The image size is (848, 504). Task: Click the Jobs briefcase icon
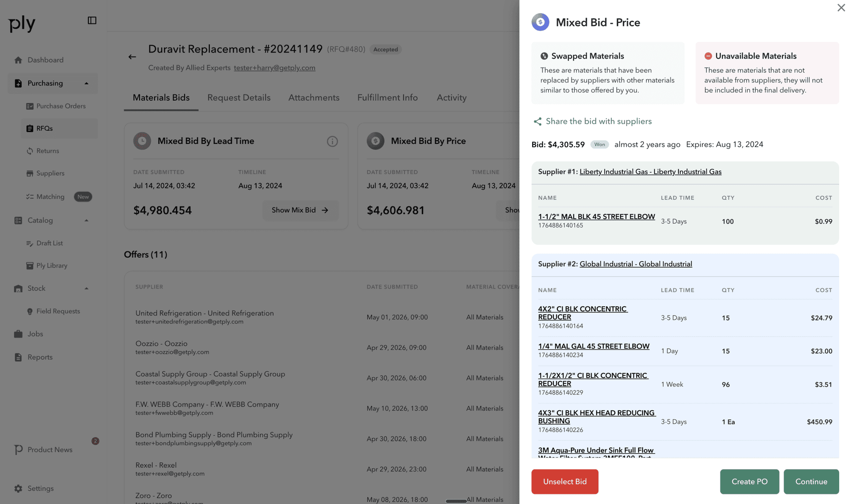coord(18,334)
